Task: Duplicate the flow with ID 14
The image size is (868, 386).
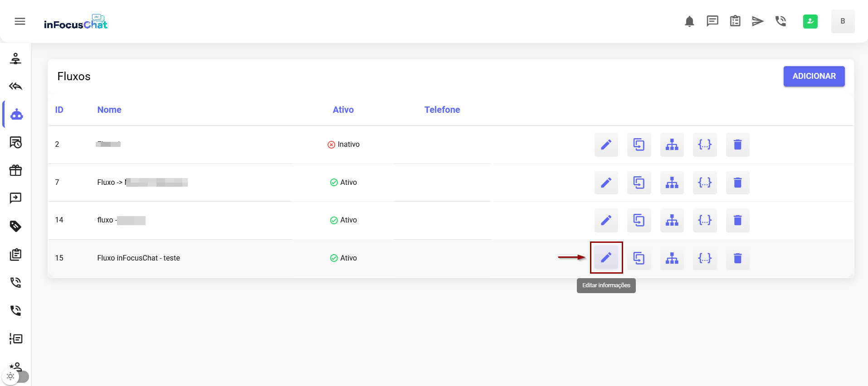Action: click(x=639, y=220)
